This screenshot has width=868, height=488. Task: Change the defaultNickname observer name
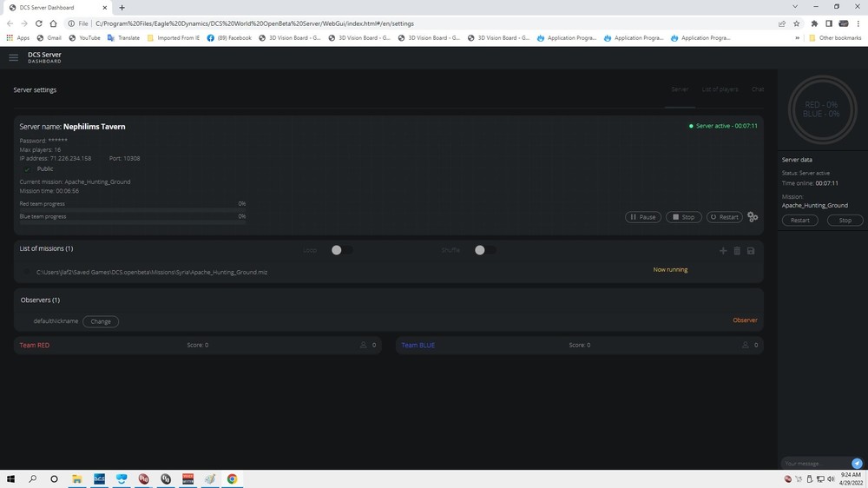(100, 321)
